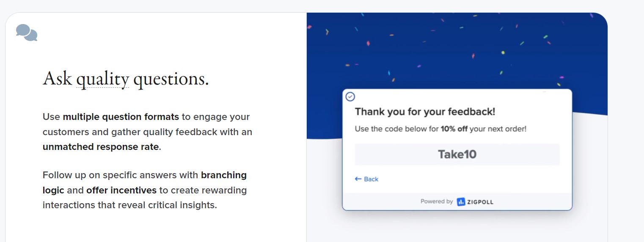Click the "Ask quality questions." heading
644x242 pixels.
[x=126, y=79]
